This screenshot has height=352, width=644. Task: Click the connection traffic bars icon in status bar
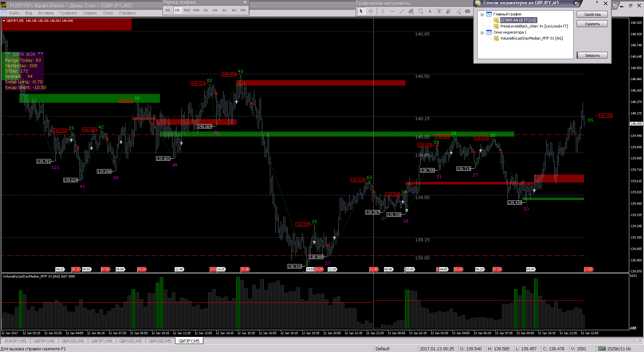[x=602, y=349]
